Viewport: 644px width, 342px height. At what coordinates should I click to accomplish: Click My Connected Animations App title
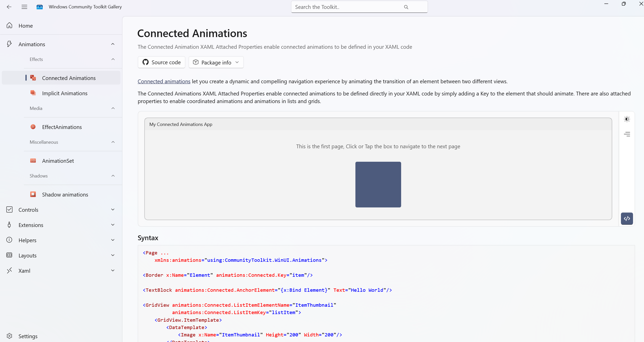pyautogui.click(x=181, y=124)
